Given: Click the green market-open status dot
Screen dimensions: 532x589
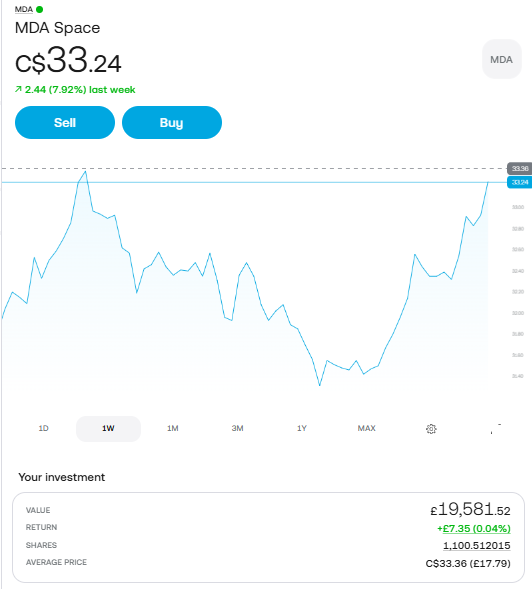Looking at the screenshot, I should pyautogui.click(x=39, y=9).
